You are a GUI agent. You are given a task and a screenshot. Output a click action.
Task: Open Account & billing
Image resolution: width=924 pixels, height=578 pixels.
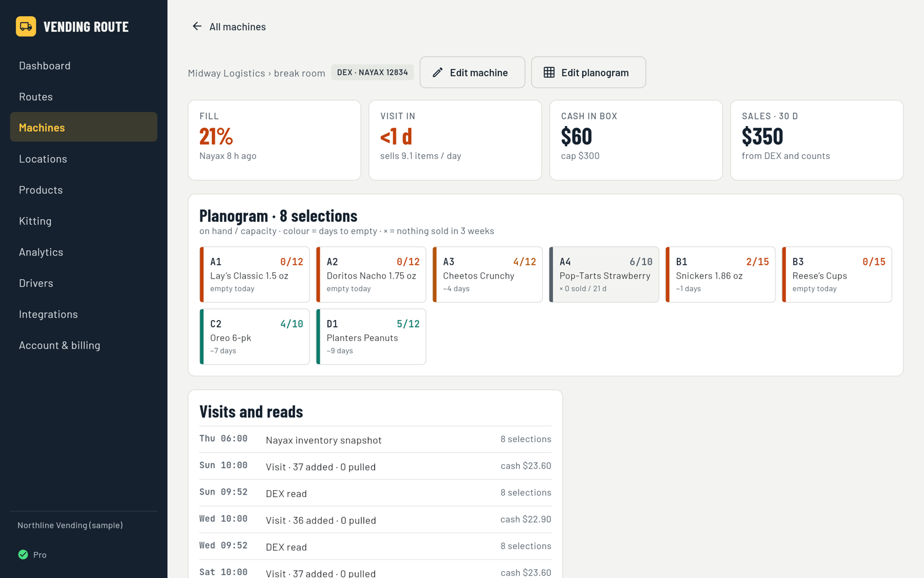click(x=84, y=345)
